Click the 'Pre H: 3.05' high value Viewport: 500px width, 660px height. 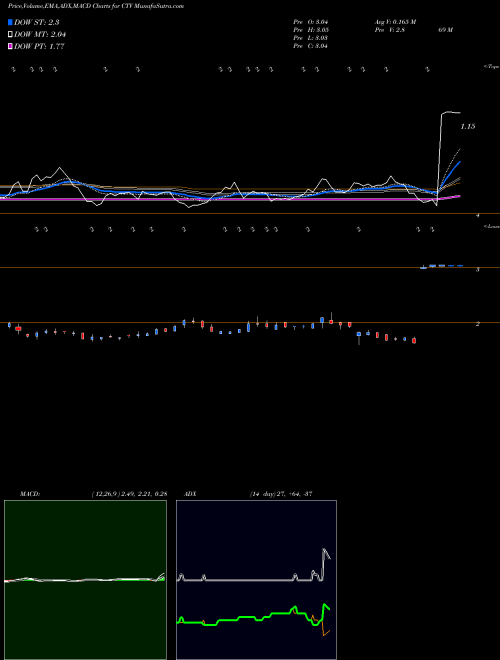click(311, 30)
